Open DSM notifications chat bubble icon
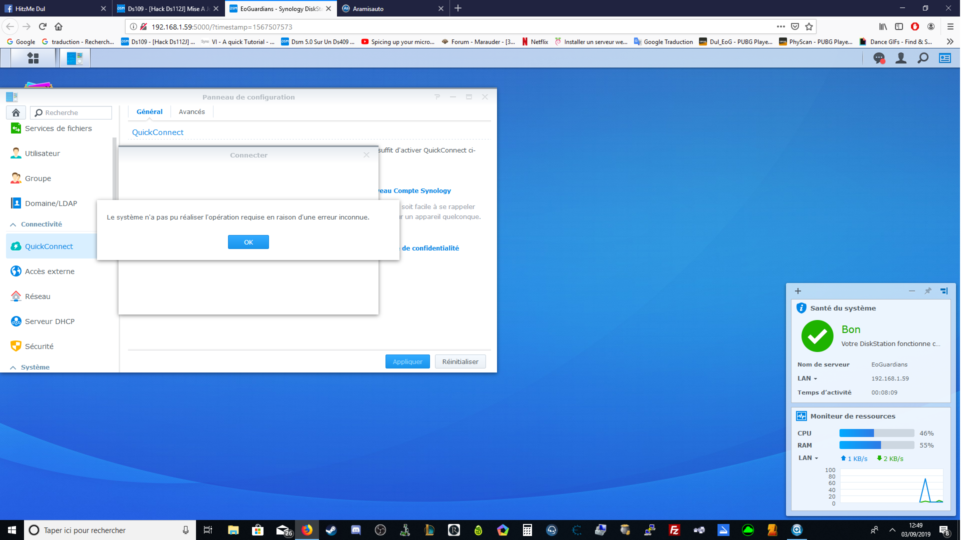The width and height of the screenshot is (980, 540). tap(878, 58)
